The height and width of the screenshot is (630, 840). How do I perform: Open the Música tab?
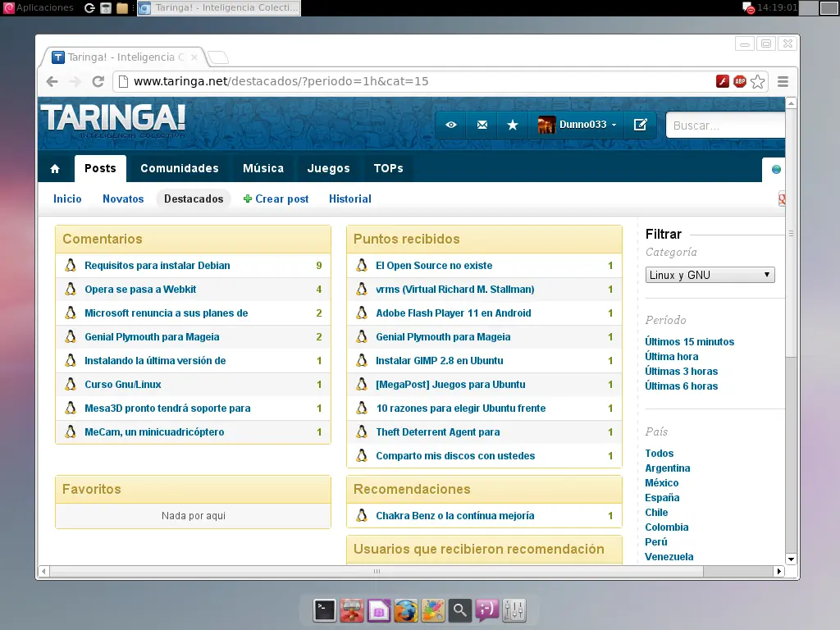pos(263,168)
